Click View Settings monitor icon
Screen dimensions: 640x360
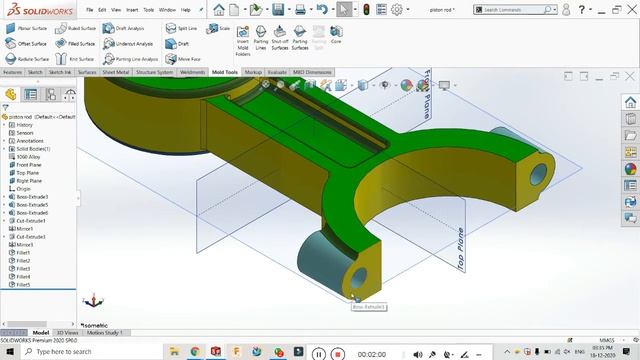(x=444, y=85)
